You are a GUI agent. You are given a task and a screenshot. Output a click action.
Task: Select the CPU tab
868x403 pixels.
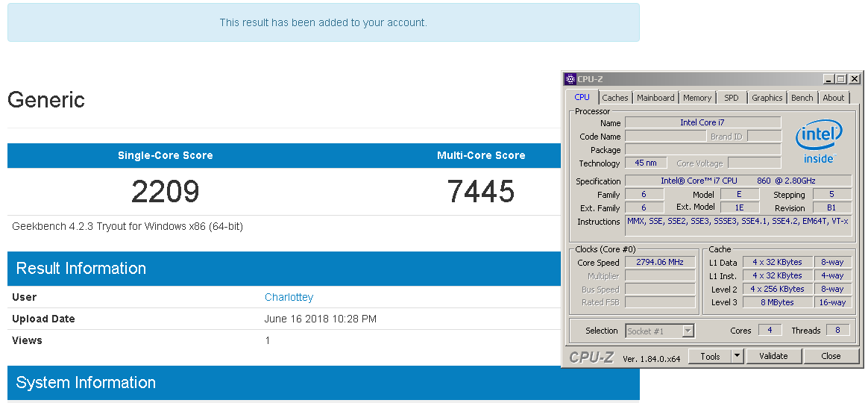click(x=582, y=97)
